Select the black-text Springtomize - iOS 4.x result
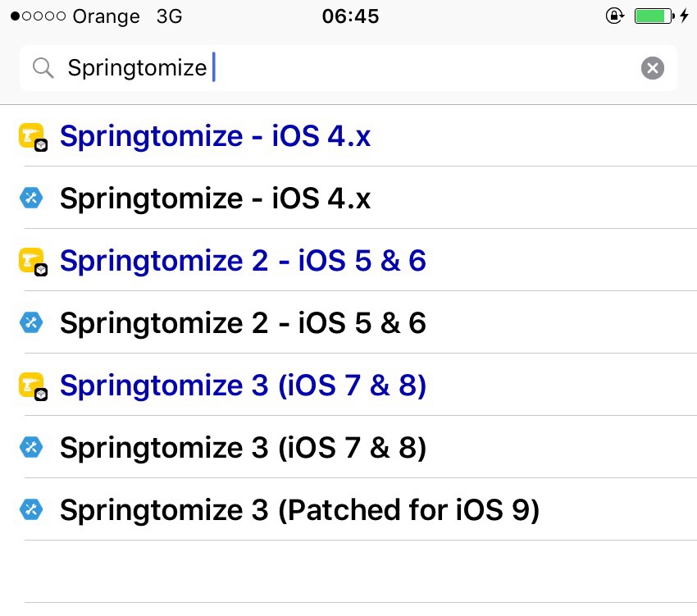The width and height of the screenshot is (697, 616). click(215, 198)
